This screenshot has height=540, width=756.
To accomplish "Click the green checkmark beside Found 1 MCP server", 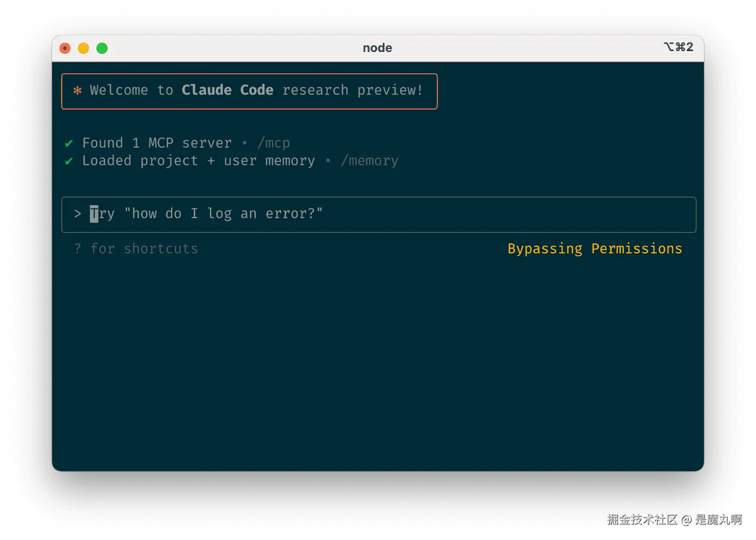I will pos(69,143).
